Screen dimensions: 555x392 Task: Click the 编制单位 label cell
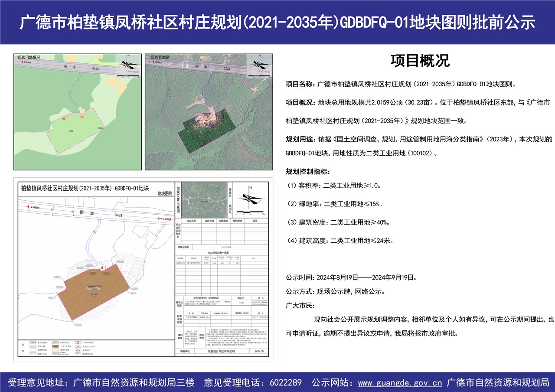coord(185,351)
